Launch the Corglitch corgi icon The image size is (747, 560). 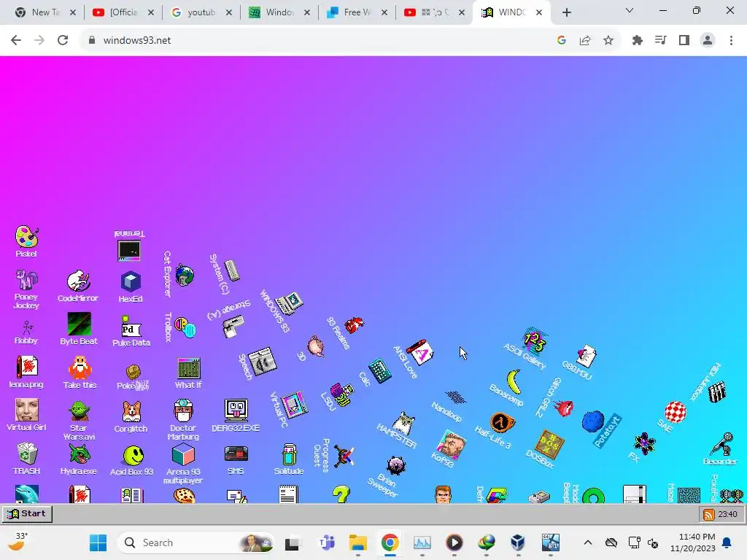point(131,412)
